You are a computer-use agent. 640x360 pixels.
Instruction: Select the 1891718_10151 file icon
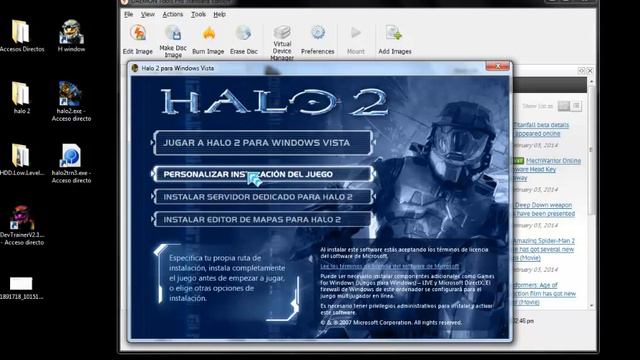tap(21, 288)
